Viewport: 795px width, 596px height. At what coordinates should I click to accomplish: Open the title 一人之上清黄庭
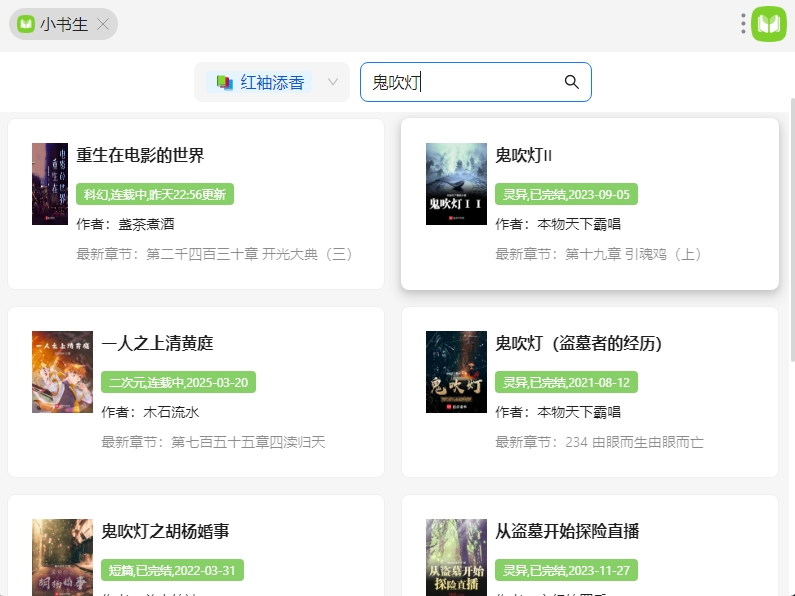coord(157,343)
